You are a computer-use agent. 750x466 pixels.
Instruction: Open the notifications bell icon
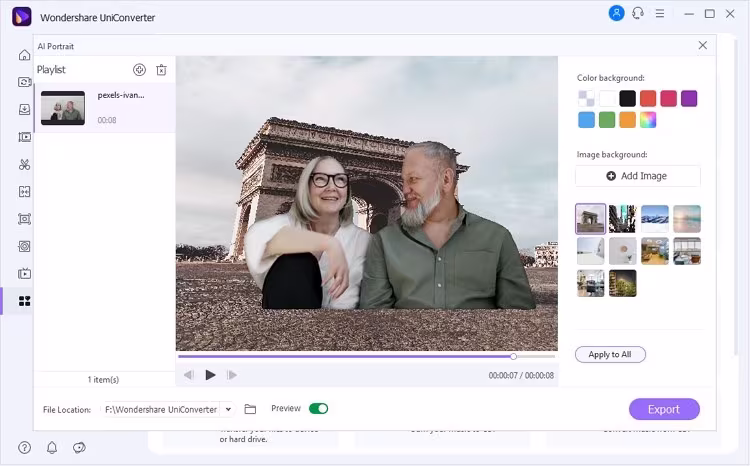52,447
